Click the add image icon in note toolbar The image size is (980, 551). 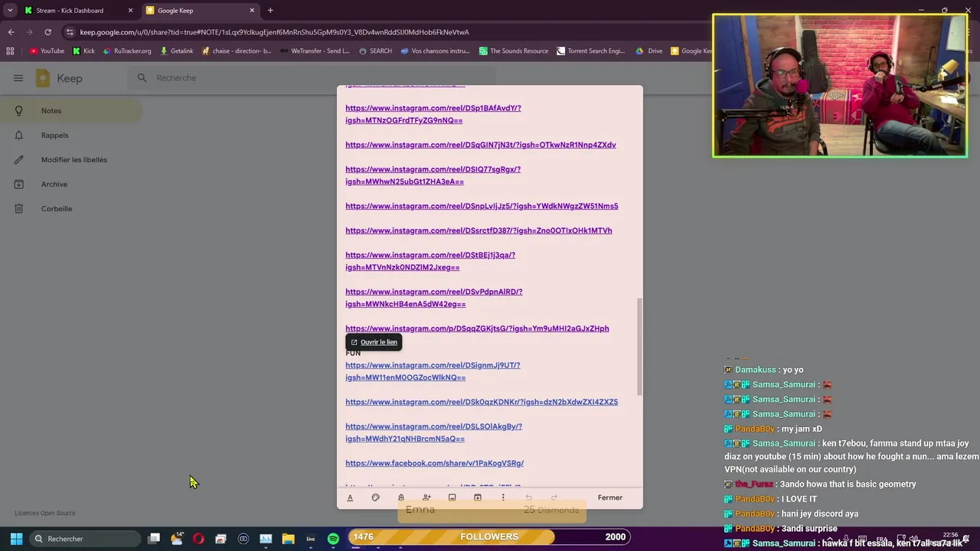pyautogui.click(x=452, y=497)
